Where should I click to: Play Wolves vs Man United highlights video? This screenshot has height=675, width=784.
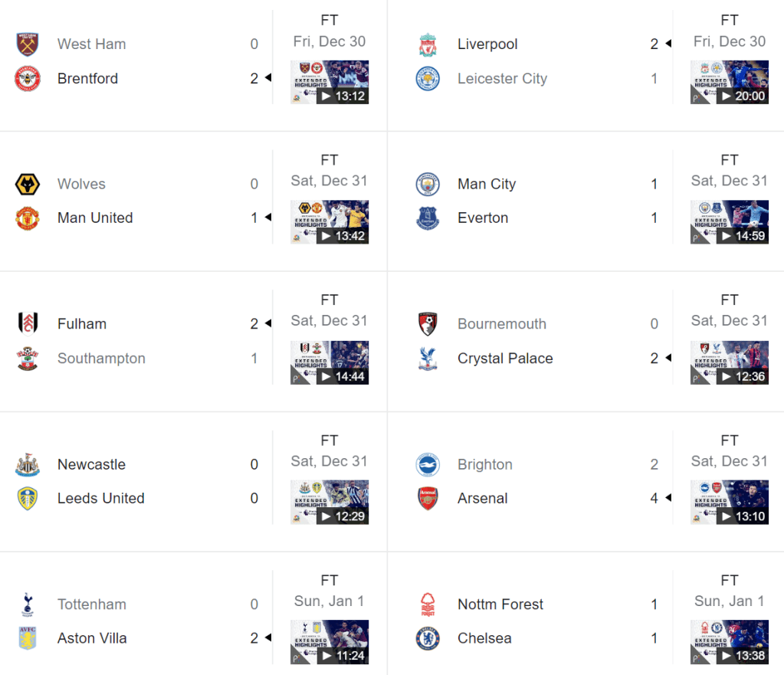point(330,222)
